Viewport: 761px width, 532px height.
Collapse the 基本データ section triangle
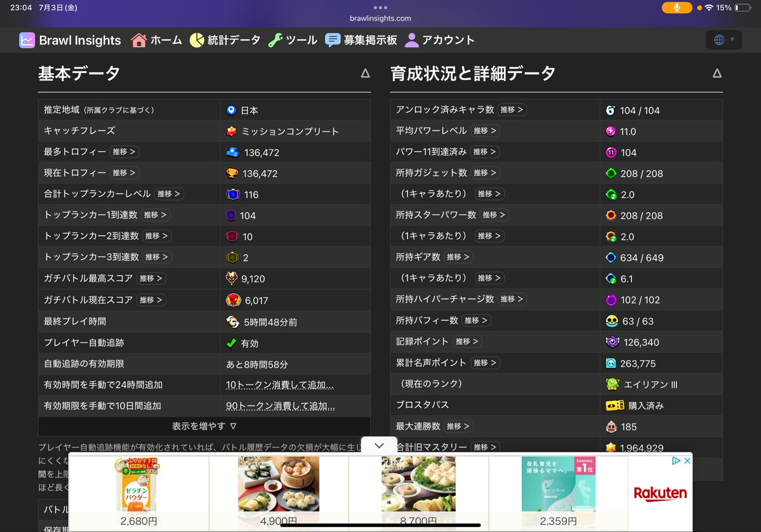(x=366, y=73)
